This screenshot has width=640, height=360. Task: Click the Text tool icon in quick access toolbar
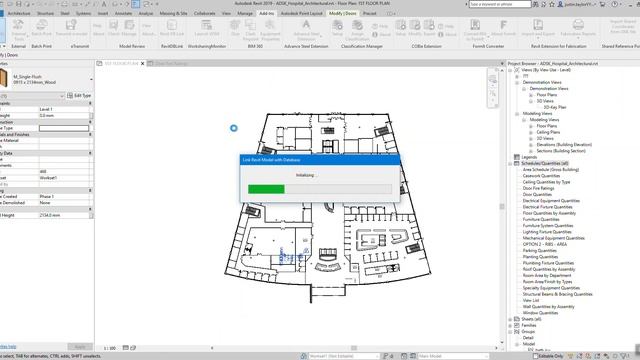pos(104,4)
